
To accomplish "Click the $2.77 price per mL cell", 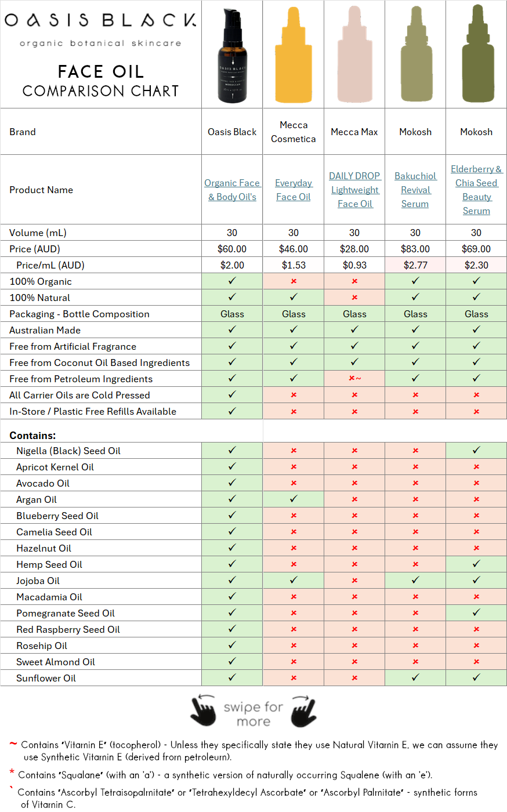I will coord(415,265).
